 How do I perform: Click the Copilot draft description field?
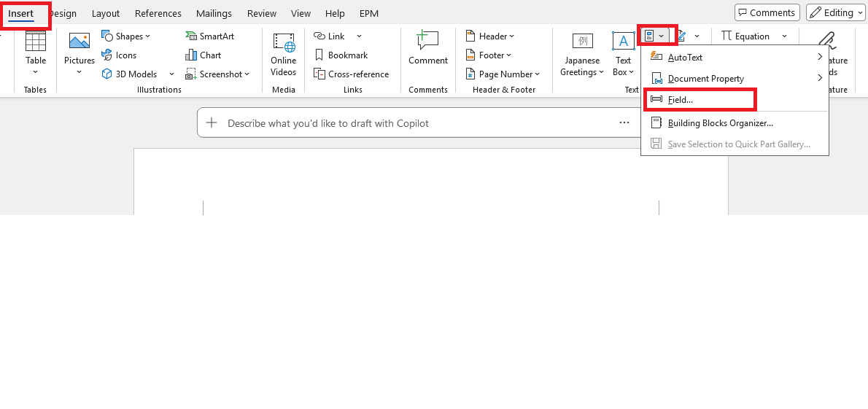421,123
